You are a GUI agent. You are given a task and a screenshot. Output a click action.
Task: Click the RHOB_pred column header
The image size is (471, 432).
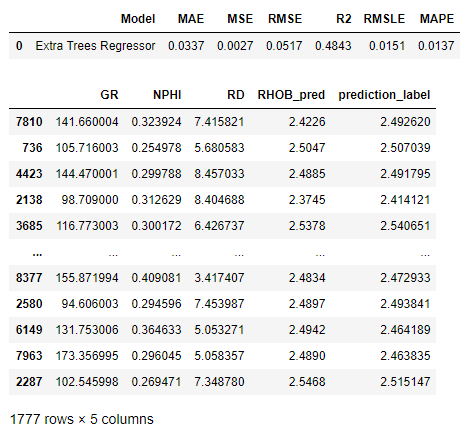291,95
